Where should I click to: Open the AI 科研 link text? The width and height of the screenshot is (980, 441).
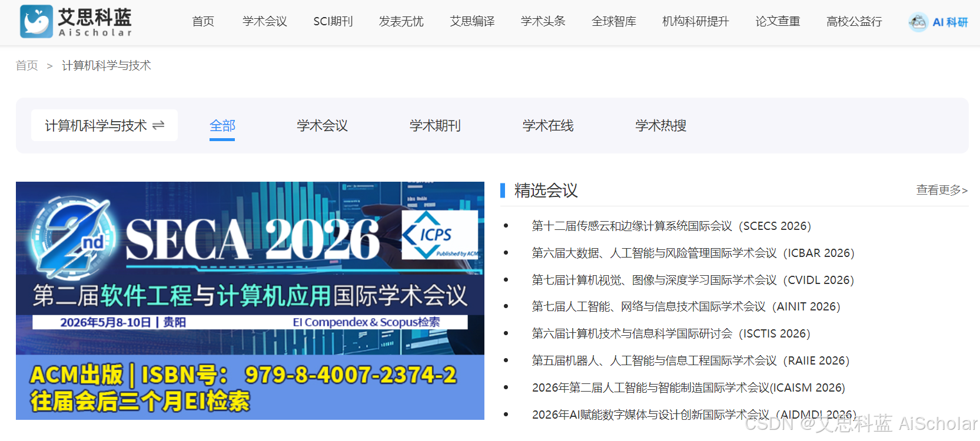950,22
